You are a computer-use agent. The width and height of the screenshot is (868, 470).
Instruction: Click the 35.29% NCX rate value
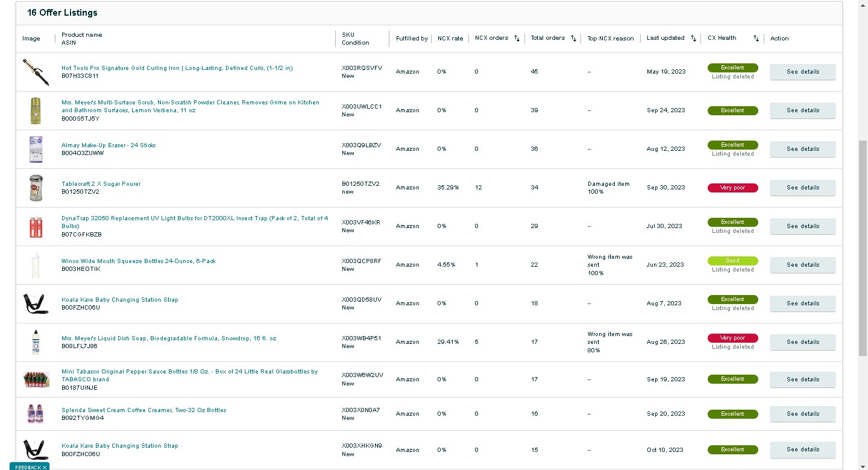click(x=448, y=188)
